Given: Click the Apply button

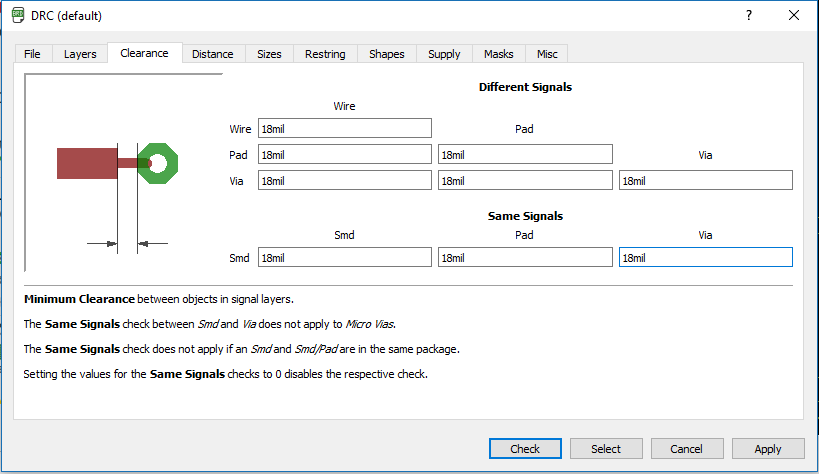Looking at the screenshot, I should click(768, 449).
